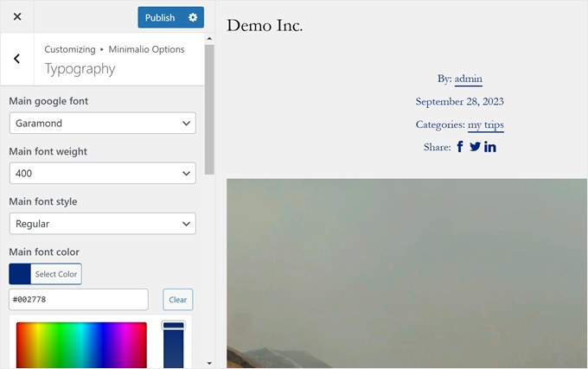Share the post via Facebook icon
The image size is (588, 369).
460,147
